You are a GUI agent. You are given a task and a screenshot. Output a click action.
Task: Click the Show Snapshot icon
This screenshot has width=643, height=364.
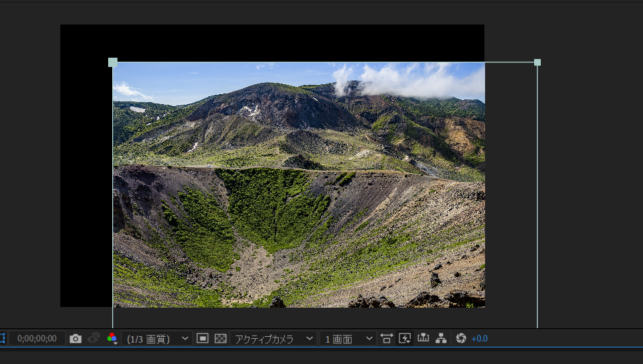(94, 338)
